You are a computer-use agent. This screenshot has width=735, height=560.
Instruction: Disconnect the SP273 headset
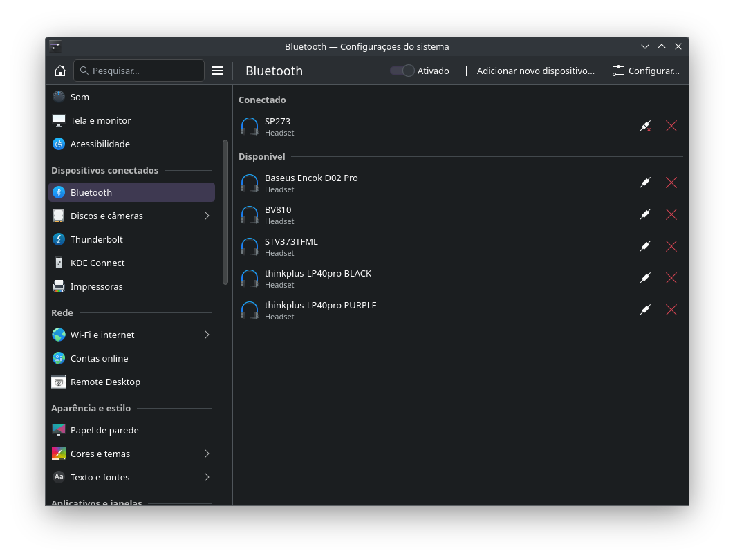point(646,126)
